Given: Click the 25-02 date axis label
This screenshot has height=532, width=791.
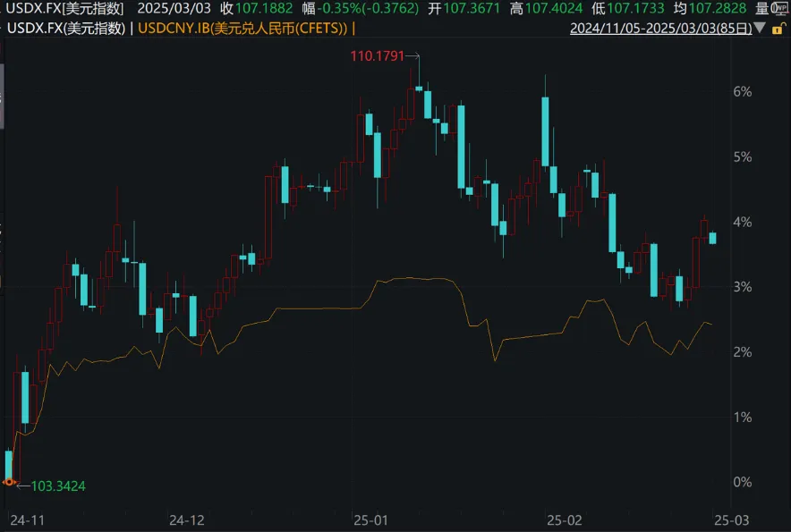Looking at the screenshot, I should (565, 519).
